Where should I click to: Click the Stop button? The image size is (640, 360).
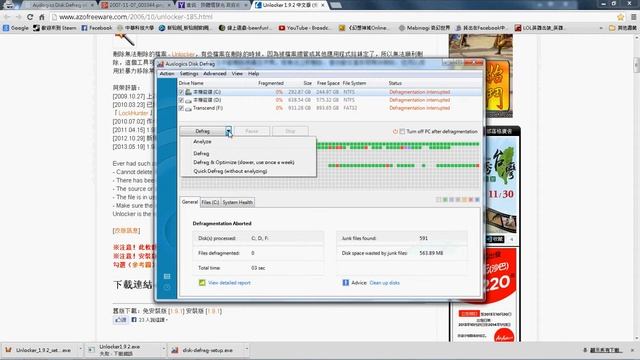(x=290, y=131)
